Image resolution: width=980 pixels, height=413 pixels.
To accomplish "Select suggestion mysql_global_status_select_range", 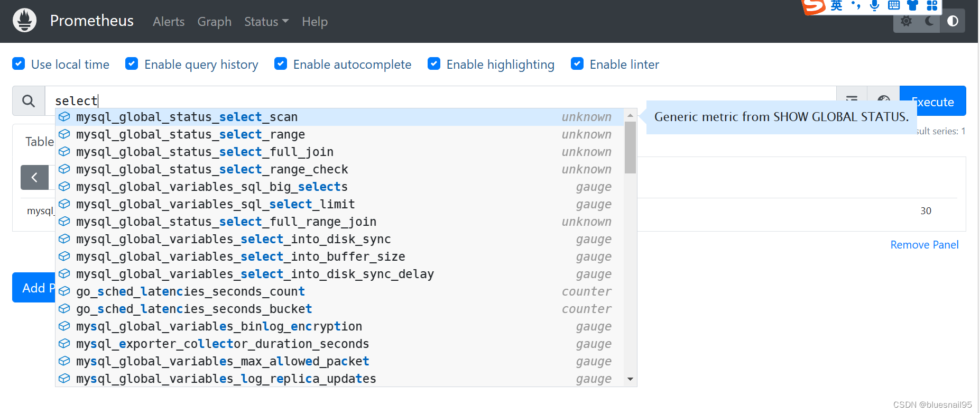I will click(x=339, y=134).
